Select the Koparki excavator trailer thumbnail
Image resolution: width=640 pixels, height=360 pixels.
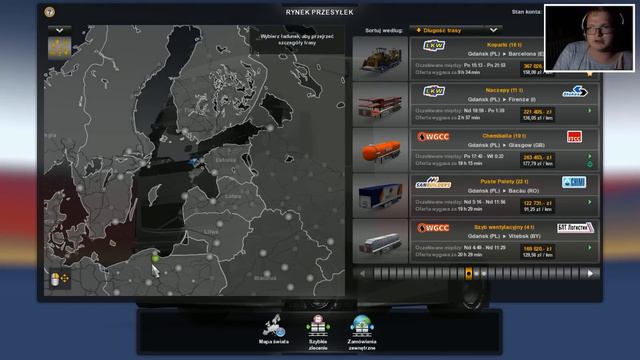pos(380,59)
